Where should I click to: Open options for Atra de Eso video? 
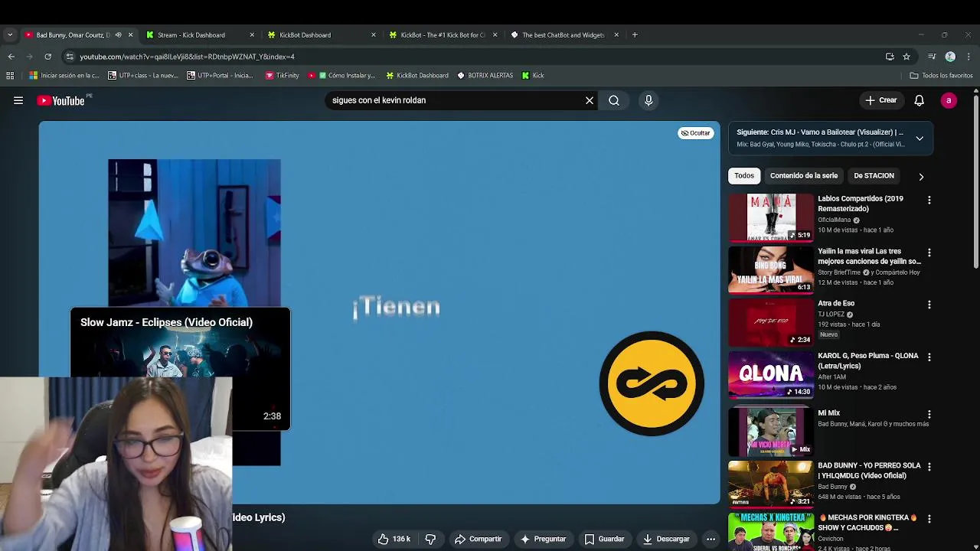pos(929,304)
